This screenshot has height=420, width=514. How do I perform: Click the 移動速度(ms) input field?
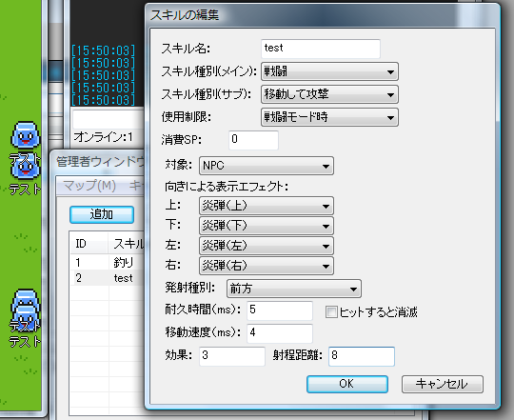(280, 333)
